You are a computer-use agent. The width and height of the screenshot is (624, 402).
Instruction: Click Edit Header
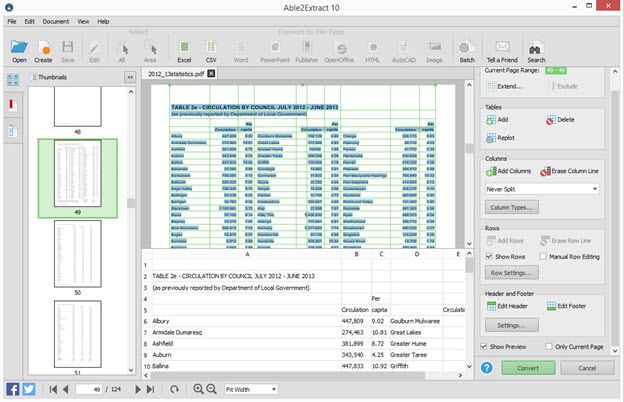tap(507, 306)
